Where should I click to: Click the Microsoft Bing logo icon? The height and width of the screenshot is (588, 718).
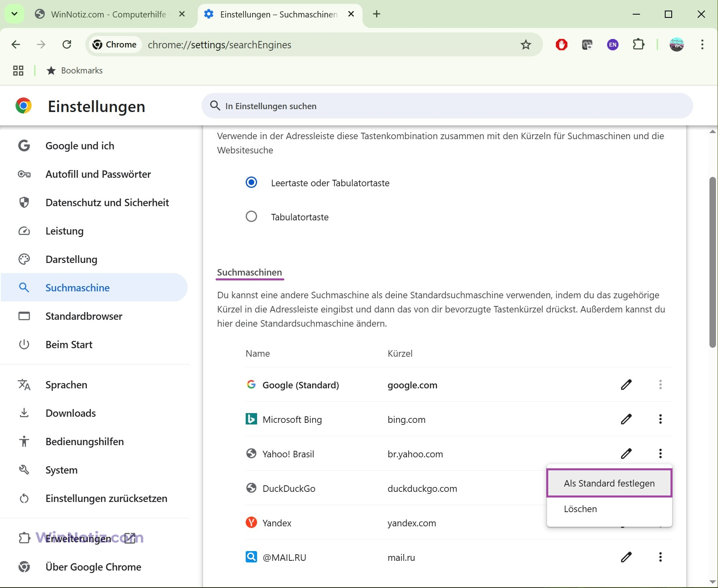251,419
